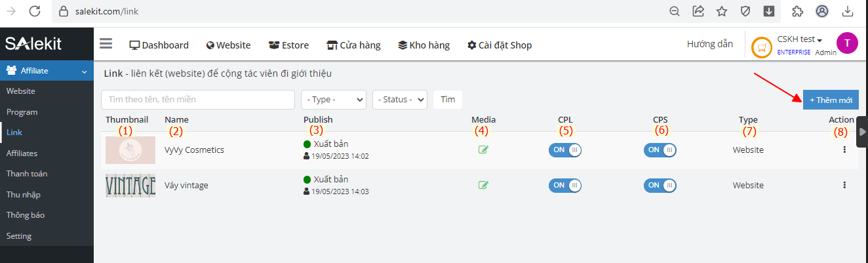This screenshot has width=868, height=263.
Task: Disable CPL switch for Váy vintage
Action: pos(565,185)
